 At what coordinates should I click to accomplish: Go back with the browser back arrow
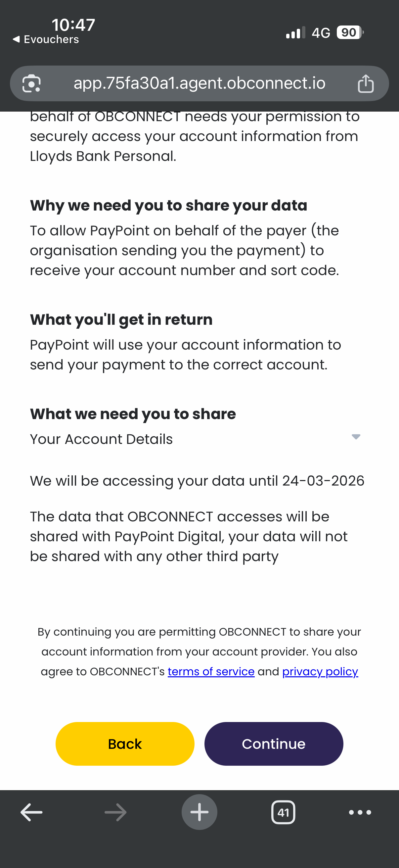pyautogui.click(x=31, y=812)
